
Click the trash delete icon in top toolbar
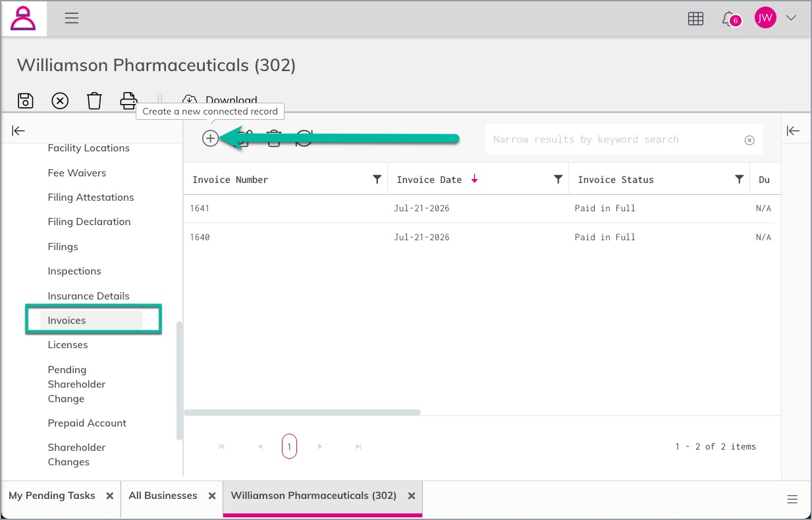tap(95, 101)
